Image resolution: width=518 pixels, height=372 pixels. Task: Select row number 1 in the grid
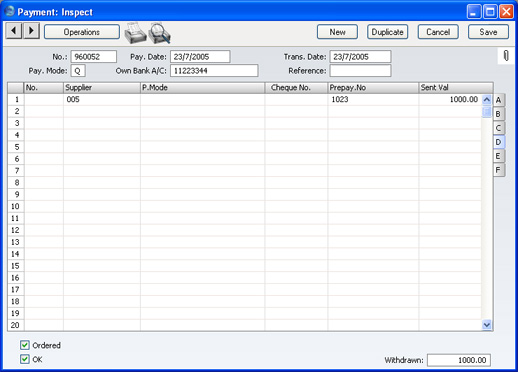[16, 99]
